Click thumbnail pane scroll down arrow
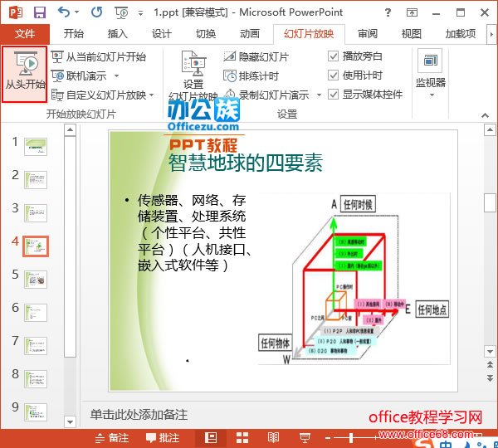Screen dimensions: 498x448 pos(70,421)
